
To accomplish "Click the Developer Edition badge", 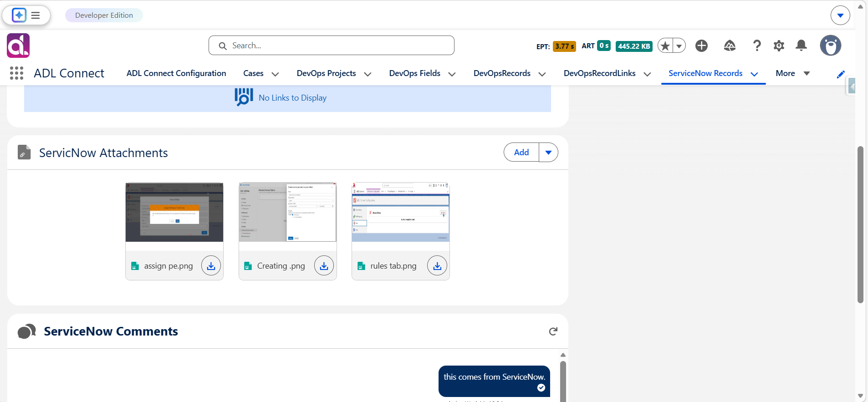I will coord(104,15).
